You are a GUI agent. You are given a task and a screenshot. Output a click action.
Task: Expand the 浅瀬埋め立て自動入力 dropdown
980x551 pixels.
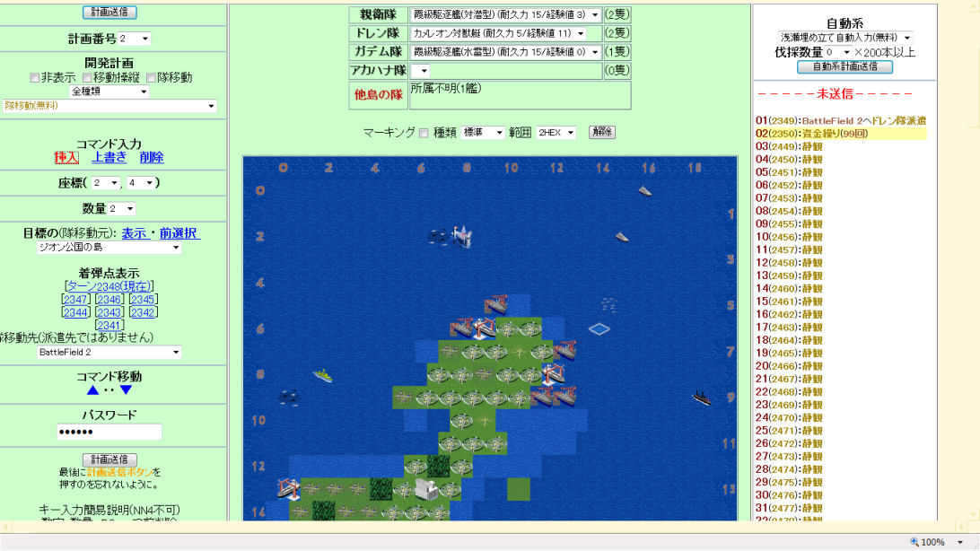[x=845, y=38]
